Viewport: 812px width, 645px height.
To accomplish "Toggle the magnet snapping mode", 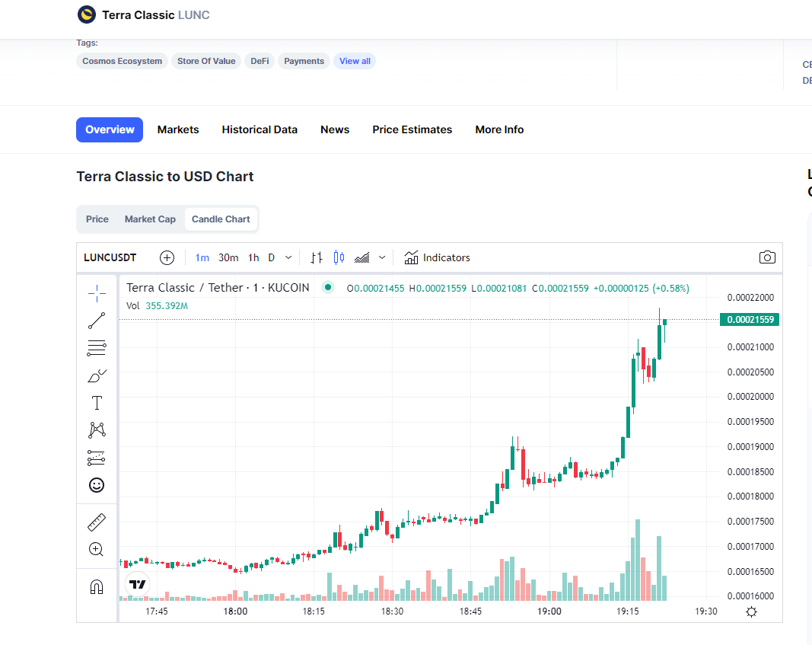I will tap(97, 587).
